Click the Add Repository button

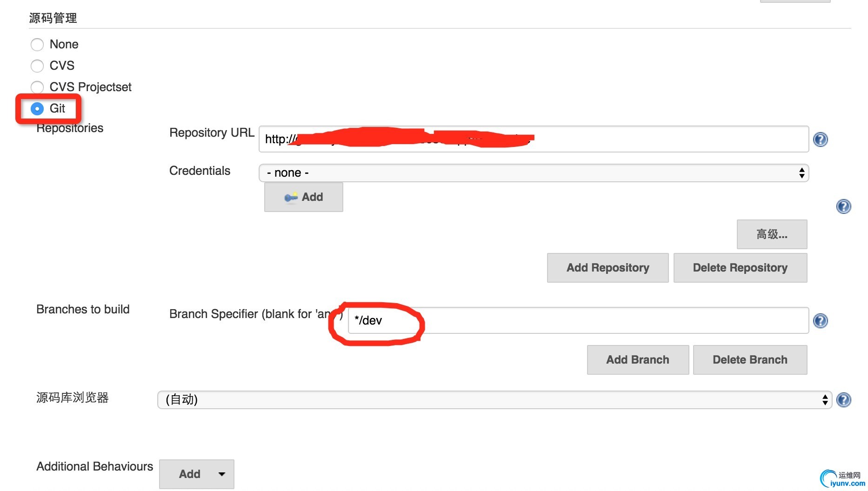click(x=608, y=268)
